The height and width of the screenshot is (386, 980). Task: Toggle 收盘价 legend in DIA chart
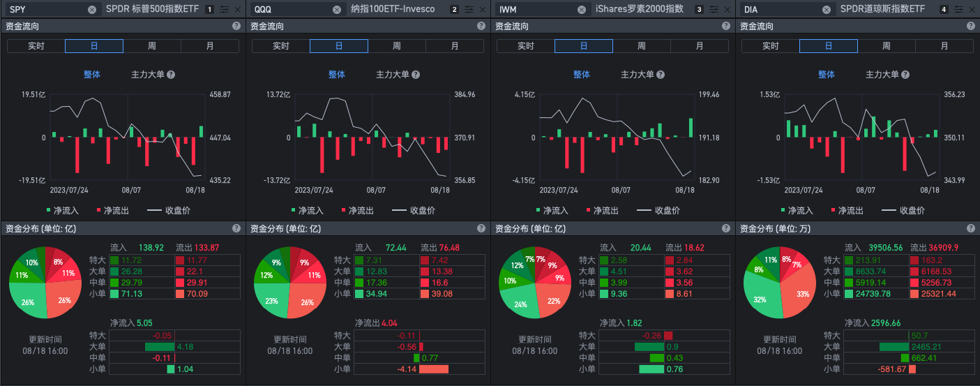point(903,210)
